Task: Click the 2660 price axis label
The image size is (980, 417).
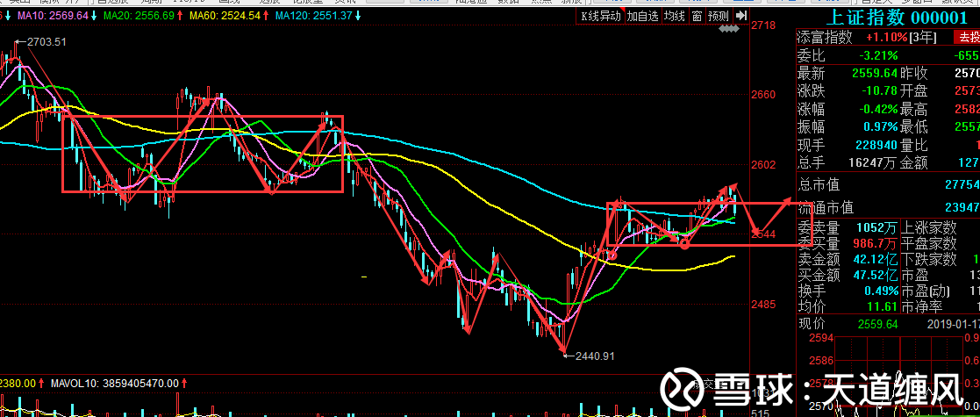Action: click(x=764, y=95)
